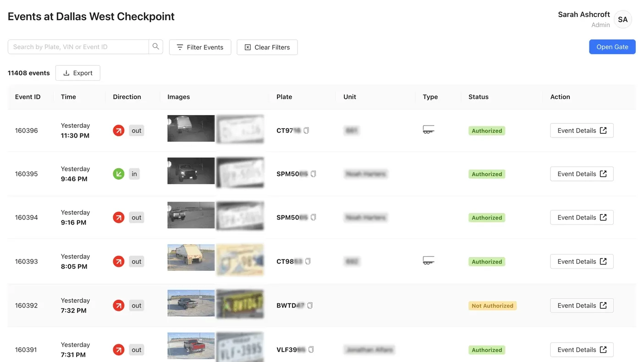Click the Not Authorized status badge
644x362 pixels.
pyautogui.click(x=492, y=306)
